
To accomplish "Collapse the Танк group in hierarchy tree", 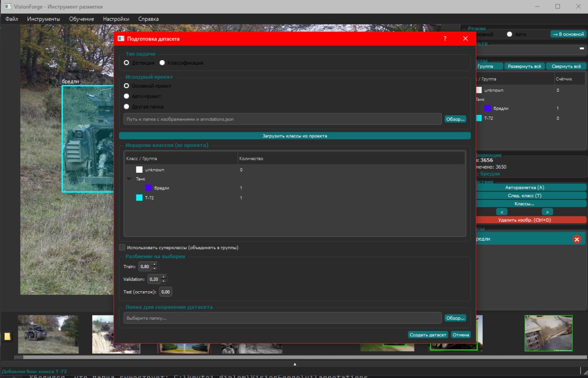I will click(129, 179).
